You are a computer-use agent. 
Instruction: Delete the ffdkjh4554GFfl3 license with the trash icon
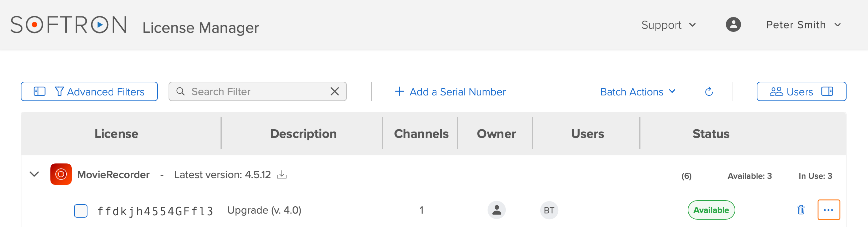coord(801,210)
